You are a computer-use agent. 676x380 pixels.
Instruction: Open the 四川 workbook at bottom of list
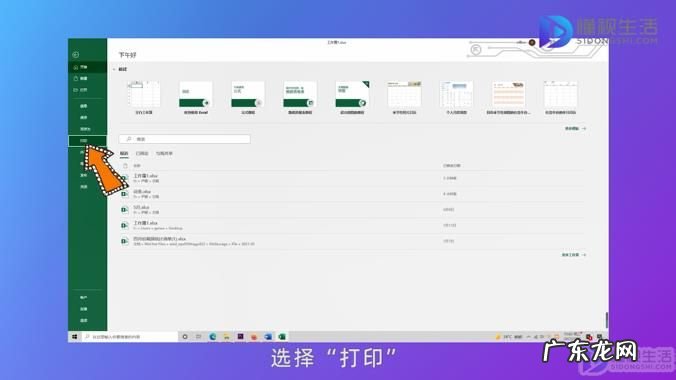tap(352, 241)
